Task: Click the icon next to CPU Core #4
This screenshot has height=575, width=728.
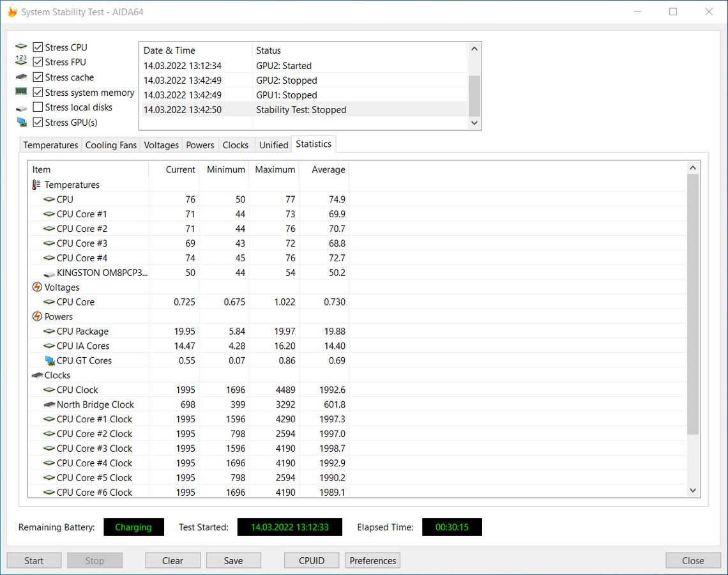Action: click(49, 257)
